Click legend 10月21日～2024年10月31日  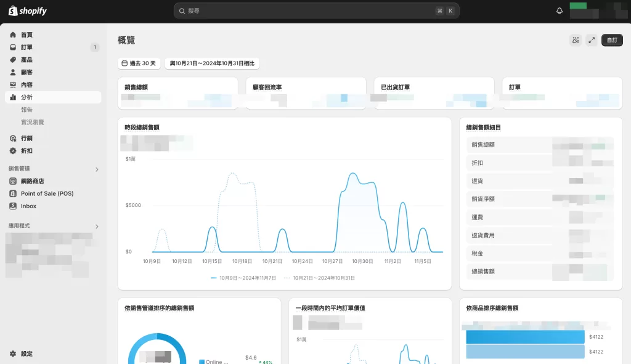coord(320,278)
